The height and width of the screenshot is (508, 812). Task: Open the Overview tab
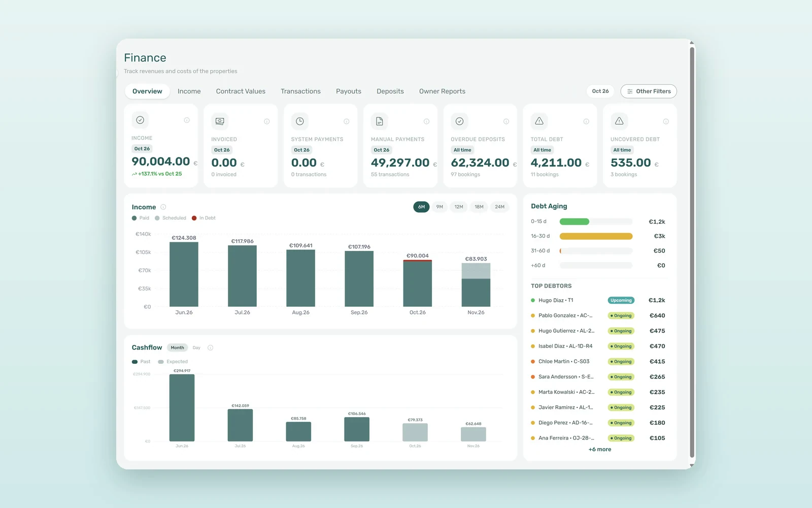[x=147, y=91]
